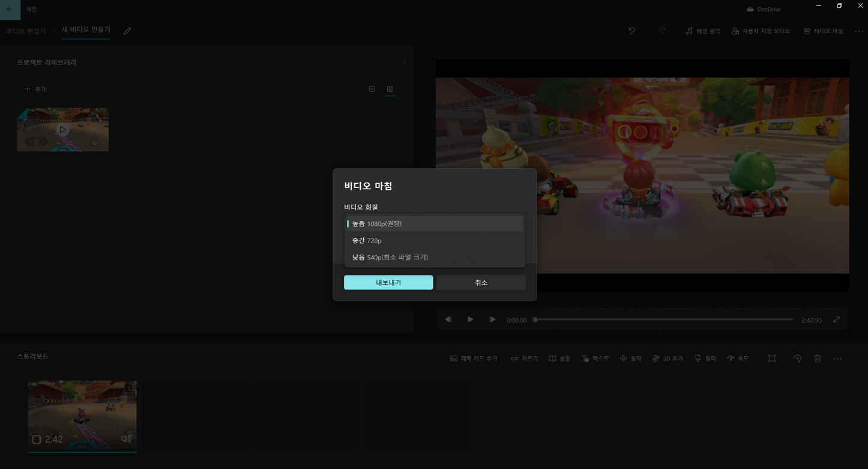Open 배경 음악 background music
Viewport: 868px width, 469px height.
pyautogui.click(x=703, y=31)
